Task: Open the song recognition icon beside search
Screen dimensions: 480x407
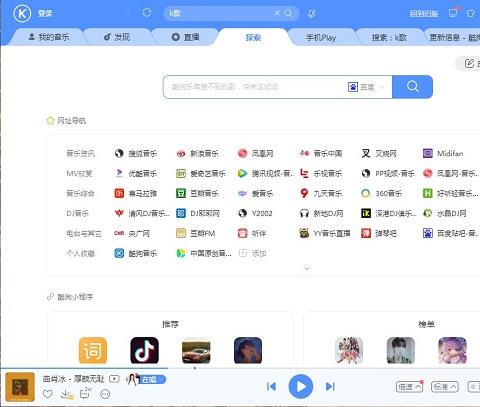Action: pyautogui.click(x=312, y=13)
